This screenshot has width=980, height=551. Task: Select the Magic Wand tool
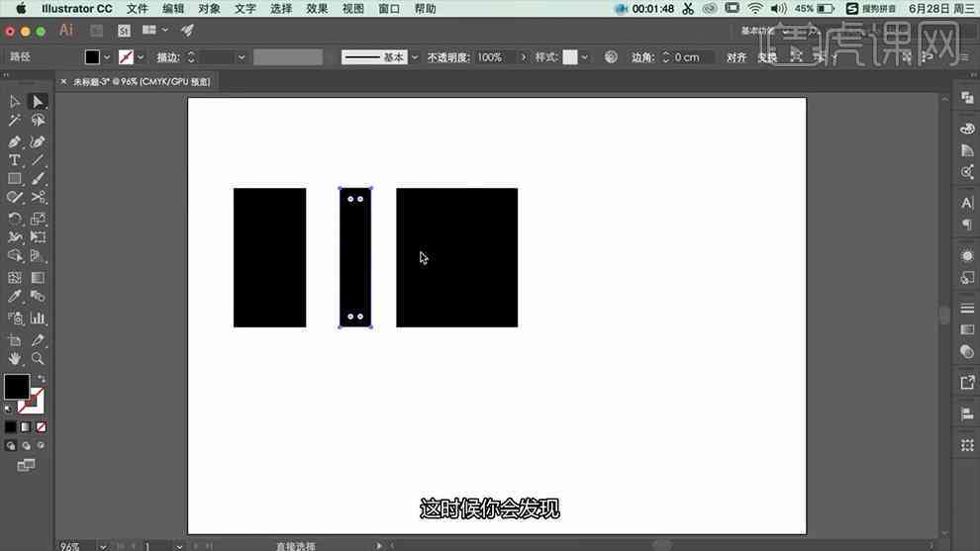click(15, 120)
